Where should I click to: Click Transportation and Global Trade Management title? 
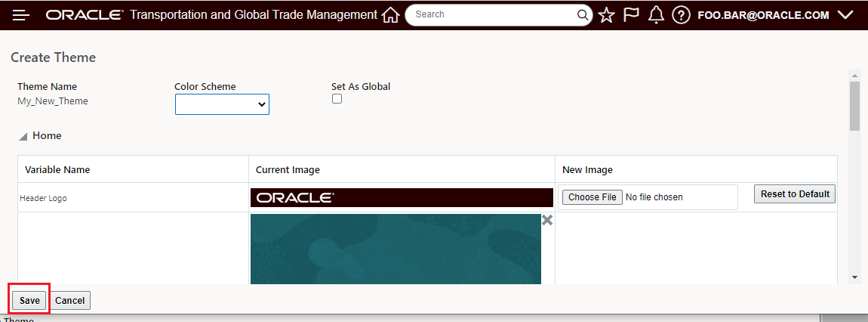point(254,15)
